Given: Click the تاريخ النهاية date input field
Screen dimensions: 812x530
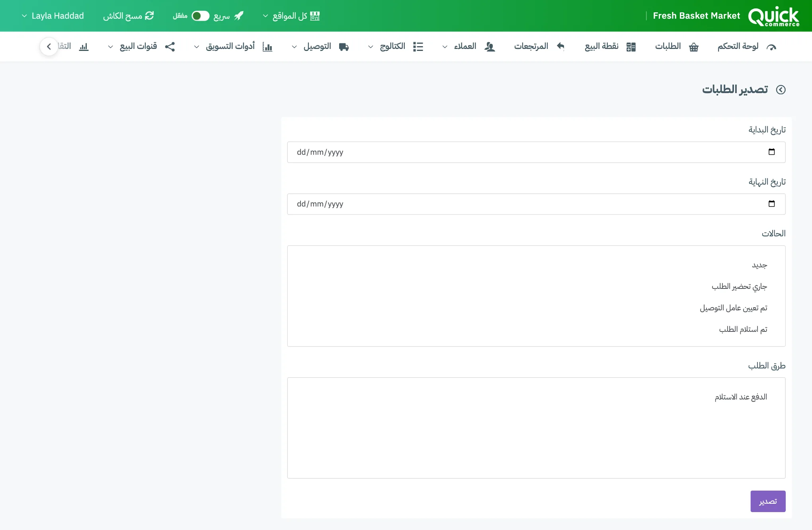Looking at the screenshot, I should (536, 204).
